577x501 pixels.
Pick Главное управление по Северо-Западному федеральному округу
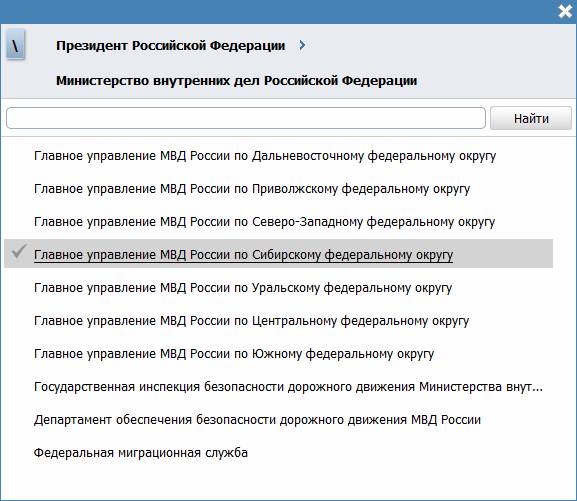265,222
